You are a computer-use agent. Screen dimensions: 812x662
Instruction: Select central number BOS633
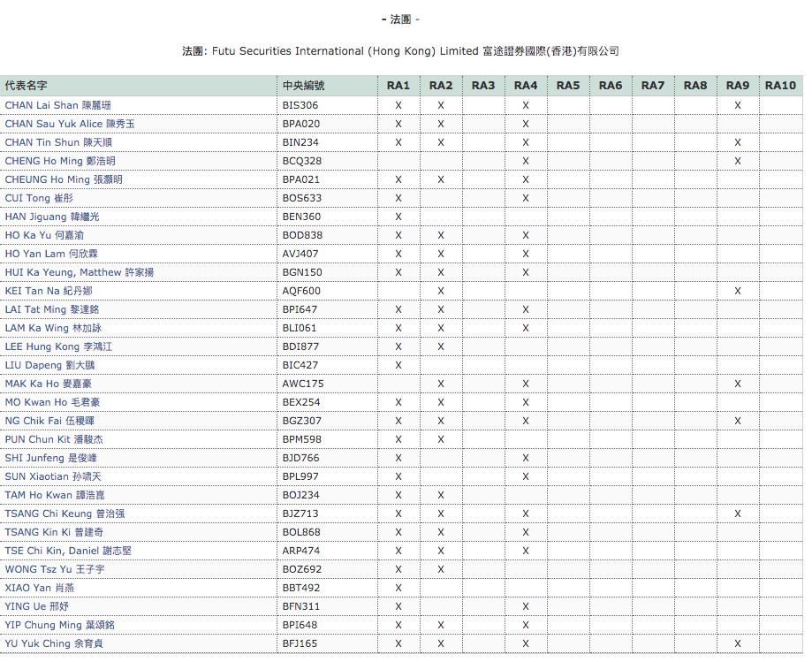pos(302,198)
